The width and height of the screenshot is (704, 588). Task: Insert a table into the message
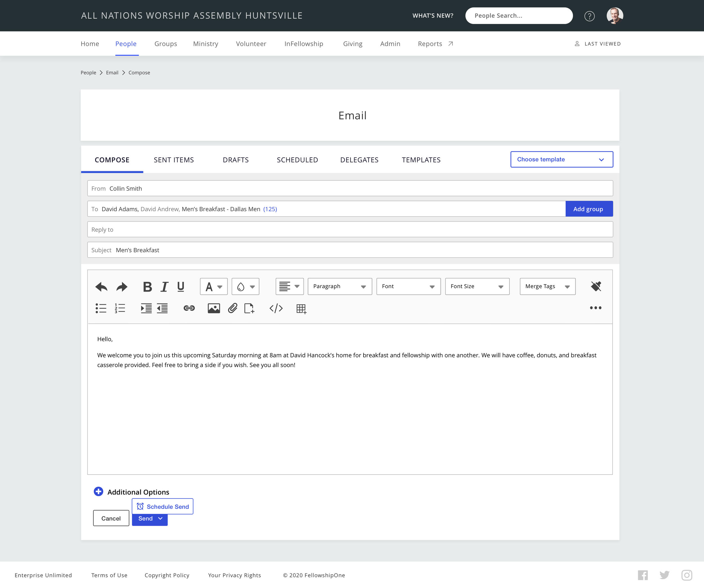click(301, 308)
